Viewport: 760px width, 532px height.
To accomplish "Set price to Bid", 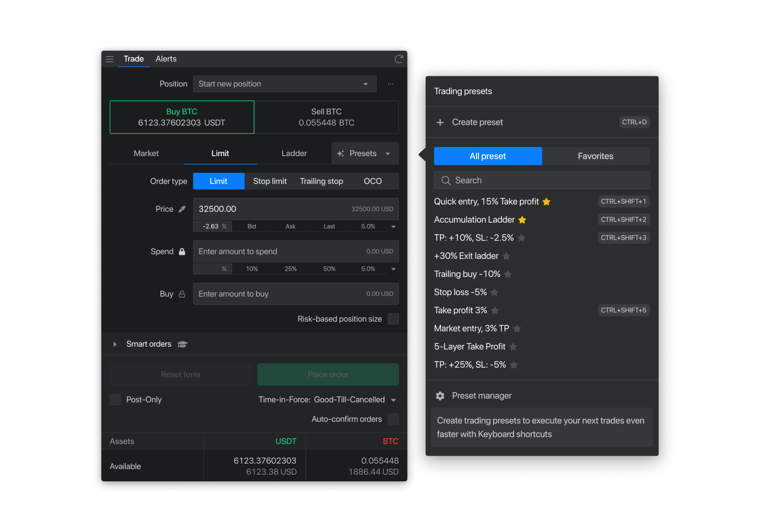I will (x=251, y=226).
